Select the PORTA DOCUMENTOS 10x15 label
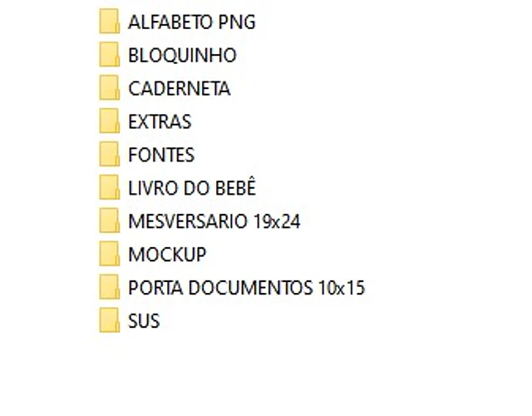Screen dimensions: 532x416 [246, 288]
